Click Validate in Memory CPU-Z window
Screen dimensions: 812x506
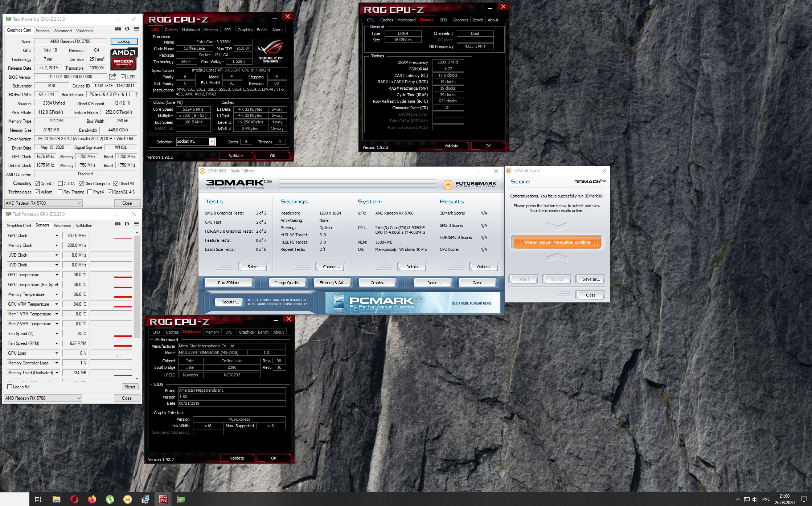451,146
